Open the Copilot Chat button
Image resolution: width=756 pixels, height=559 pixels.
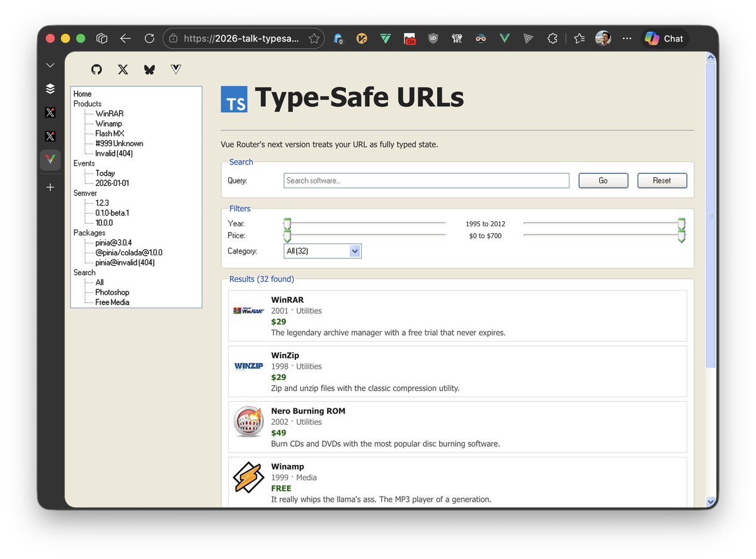665,38
